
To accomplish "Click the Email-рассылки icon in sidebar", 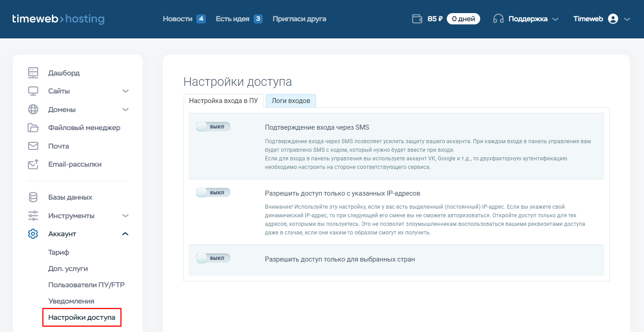I will [x=33, y=164].
